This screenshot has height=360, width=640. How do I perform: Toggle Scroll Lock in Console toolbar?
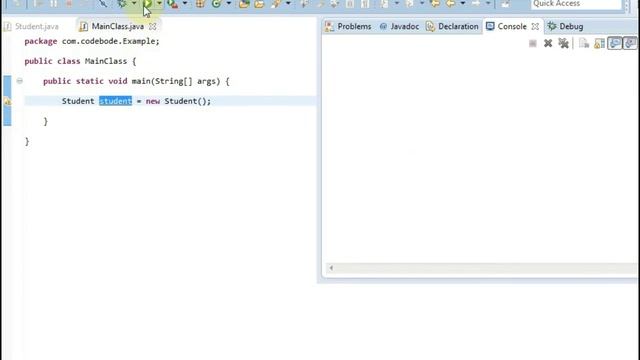tap(600, 43)
